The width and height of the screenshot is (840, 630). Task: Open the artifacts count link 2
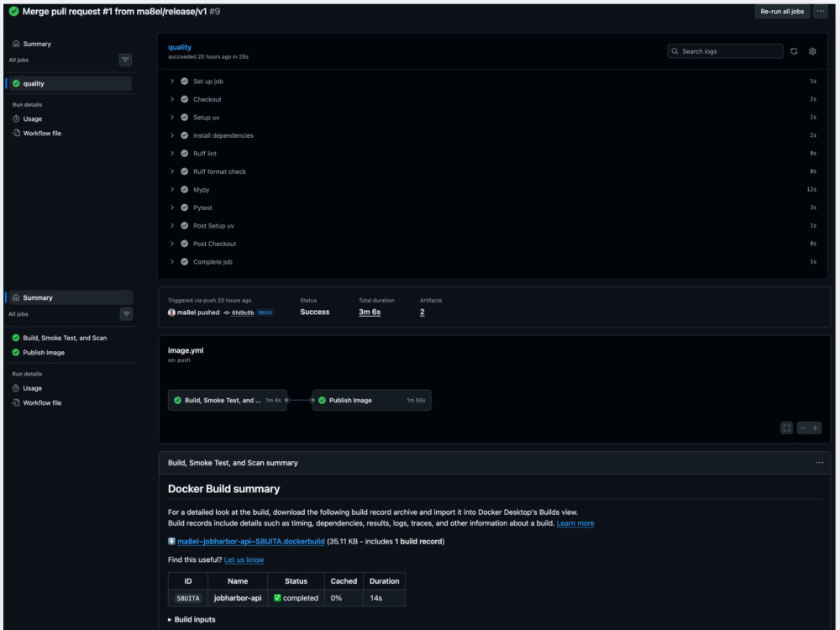423,312
